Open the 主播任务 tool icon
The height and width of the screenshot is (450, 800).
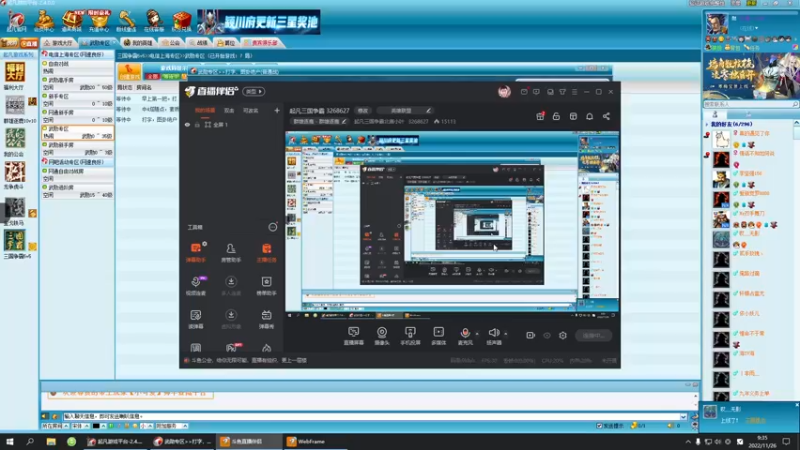[x=266, y=252]
